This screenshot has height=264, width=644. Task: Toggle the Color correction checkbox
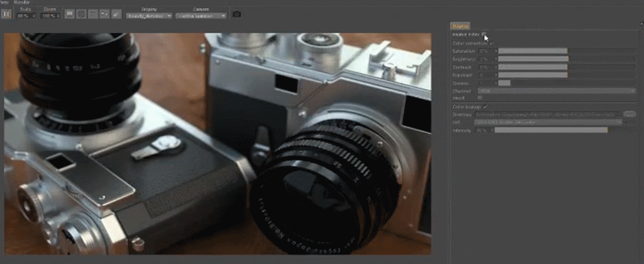492,43
